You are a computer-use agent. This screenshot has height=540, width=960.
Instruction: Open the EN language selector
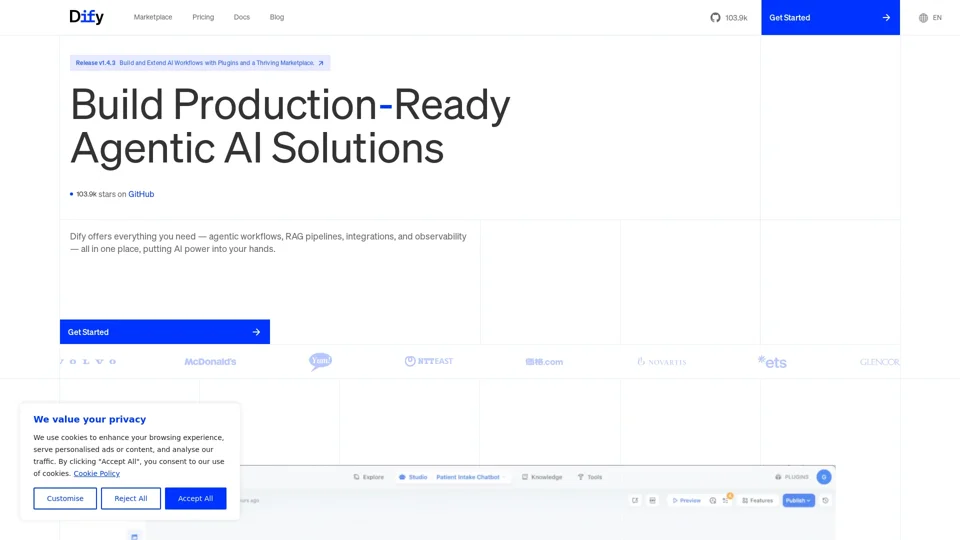(x=930, y=18)
